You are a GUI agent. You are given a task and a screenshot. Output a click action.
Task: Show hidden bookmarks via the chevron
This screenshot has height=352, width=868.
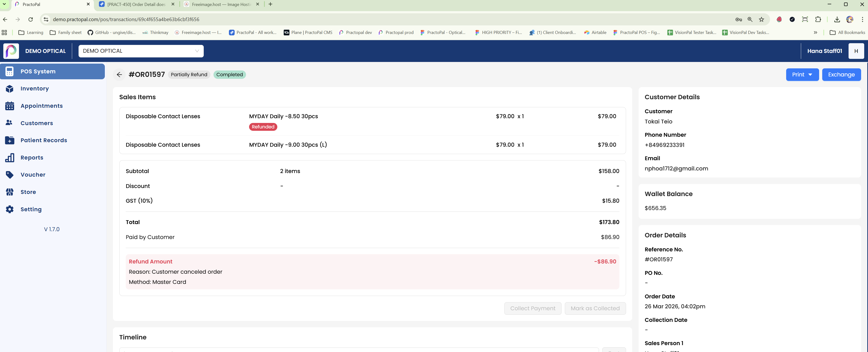[815, 33]
